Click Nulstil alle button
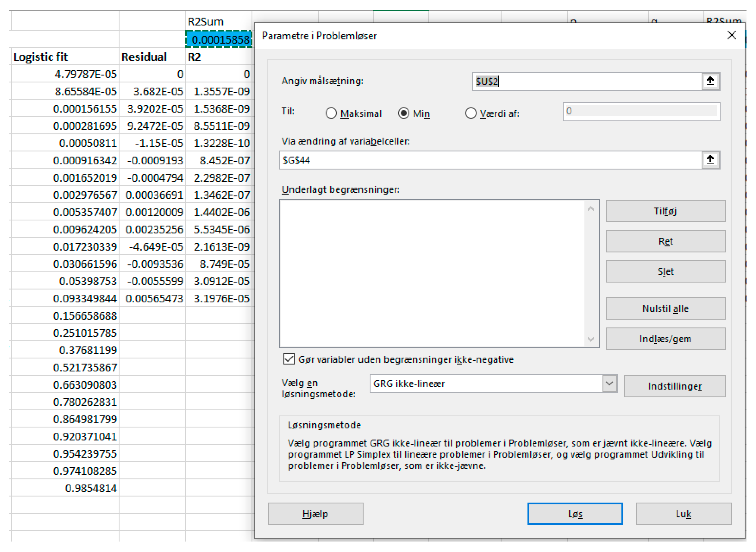The width and height of the screenshot is (756, 552). tap(665, 308)
